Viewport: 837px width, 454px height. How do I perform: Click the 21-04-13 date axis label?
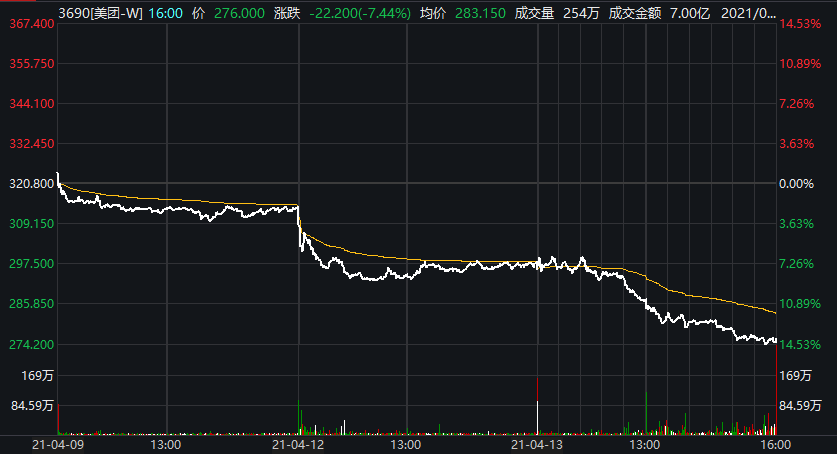click(537, 444)
